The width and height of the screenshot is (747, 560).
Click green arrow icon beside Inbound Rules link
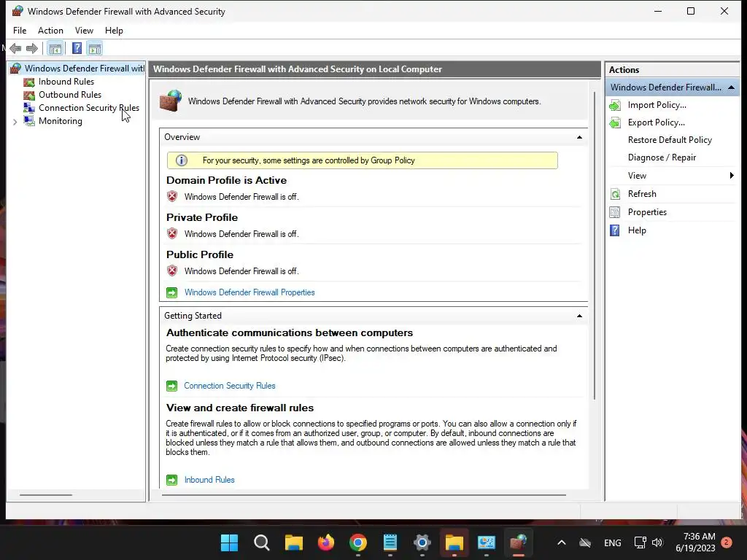172,480
